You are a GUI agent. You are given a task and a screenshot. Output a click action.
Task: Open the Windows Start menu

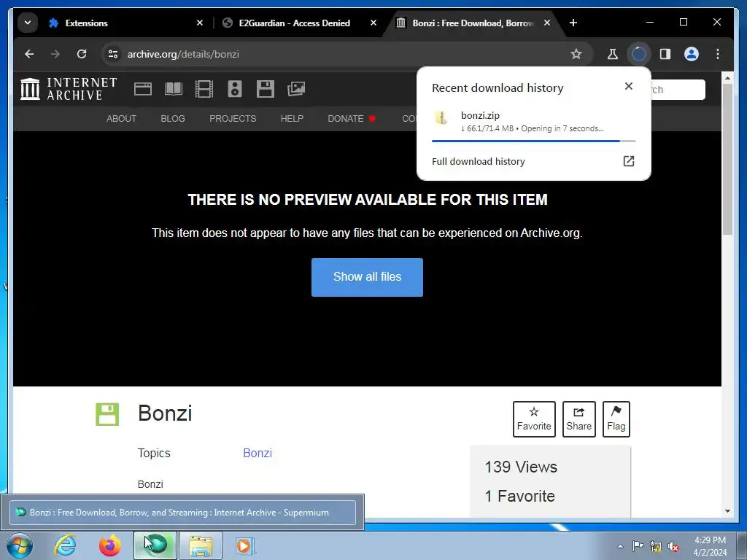[20, 545]
